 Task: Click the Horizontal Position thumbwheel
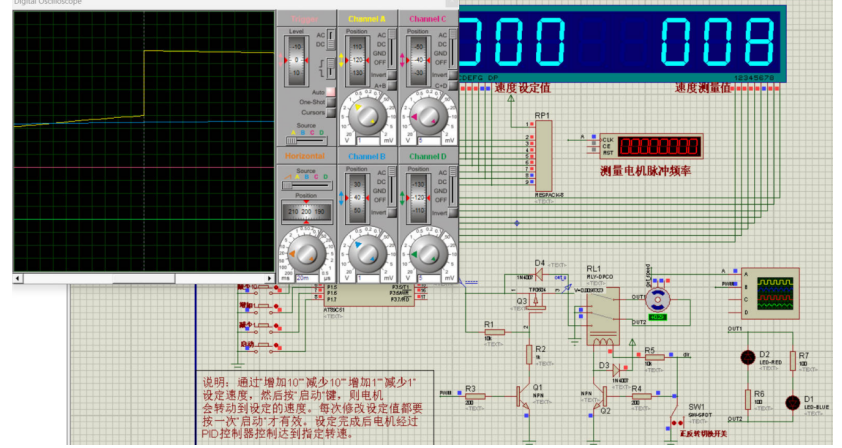tap(306, 212)
